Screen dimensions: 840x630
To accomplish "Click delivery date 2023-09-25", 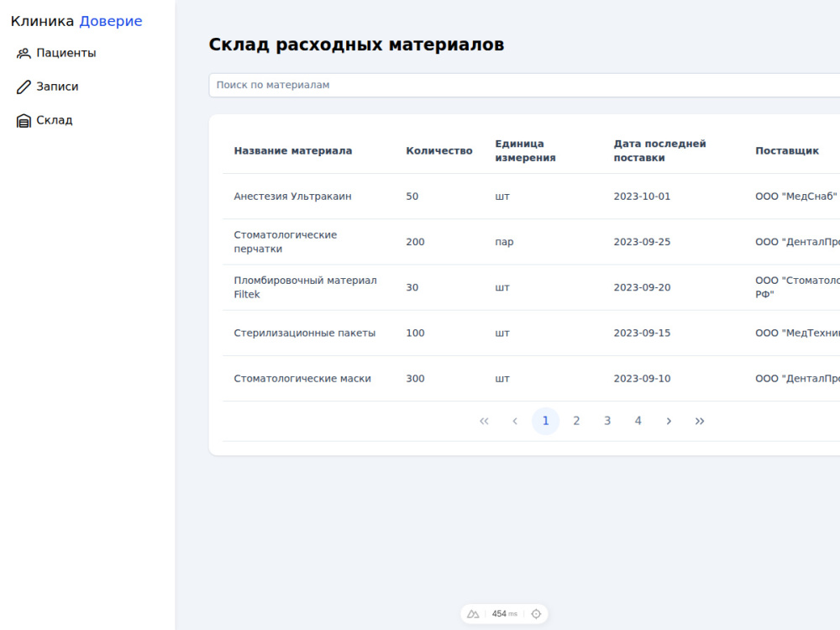I will [x=642, y=242].
